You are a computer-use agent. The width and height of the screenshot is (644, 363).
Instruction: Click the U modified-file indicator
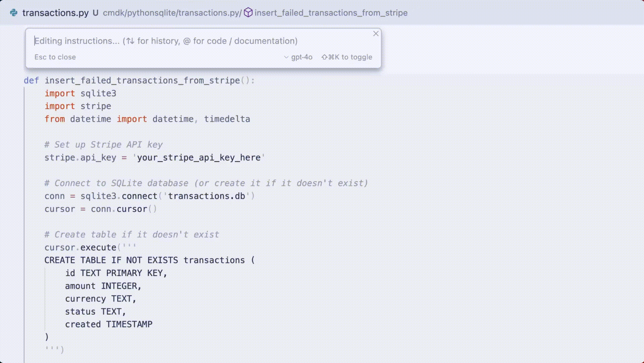click(x=96, y=13)
